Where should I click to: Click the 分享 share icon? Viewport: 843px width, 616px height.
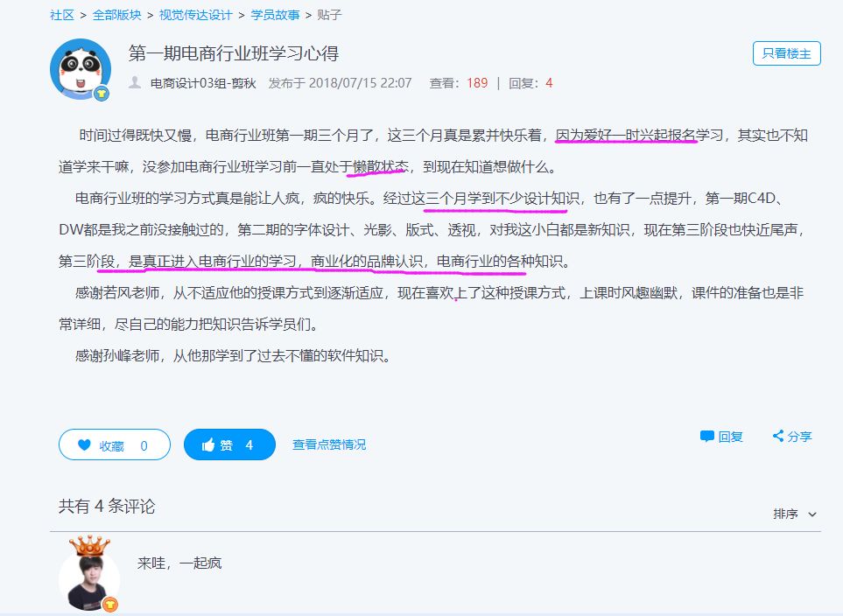point(777,436)
